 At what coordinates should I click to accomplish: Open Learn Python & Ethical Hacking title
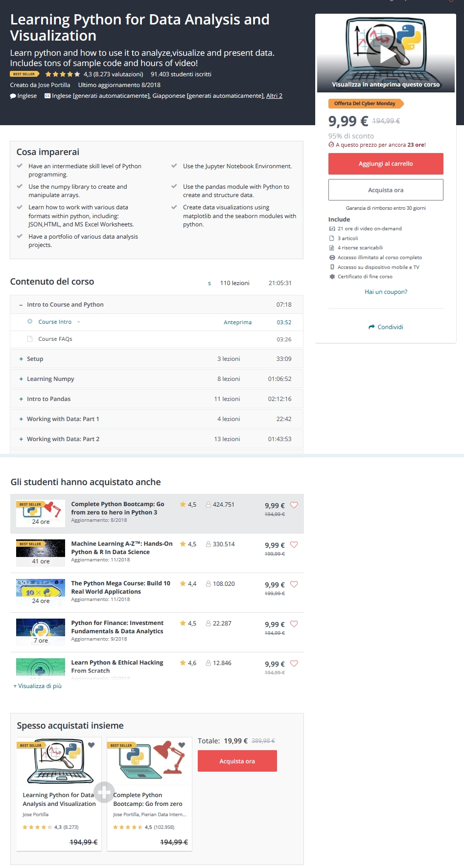coord(117,667)
